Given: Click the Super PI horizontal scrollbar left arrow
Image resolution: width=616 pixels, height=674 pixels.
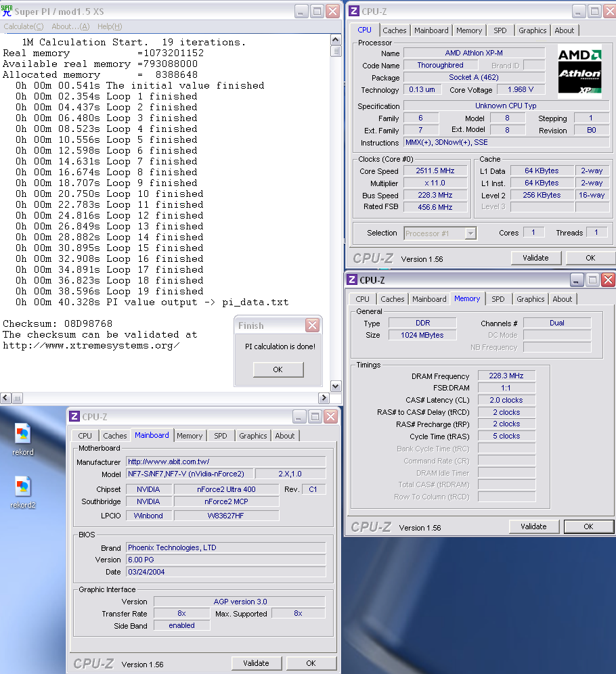Looking at the screenshot, I should point(5,398).
